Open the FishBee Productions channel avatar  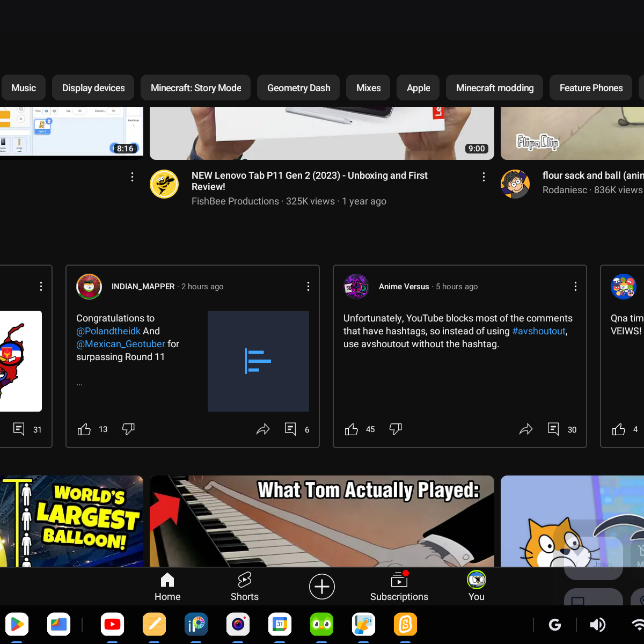click(x=164, y=184)
